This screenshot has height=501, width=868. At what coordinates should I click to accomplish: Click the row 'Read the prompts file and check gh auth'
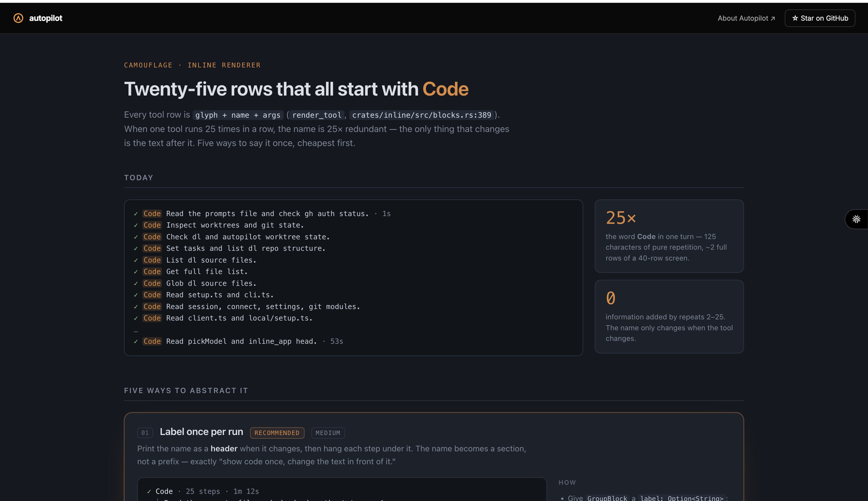click(262, 214)
